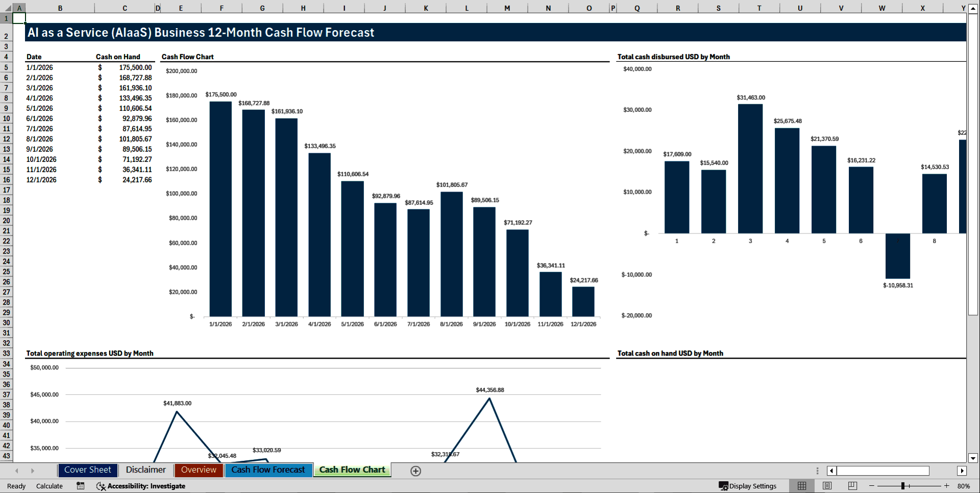
Task: Open Page Break Preview from the status bar
Action: click(x=851, y=486)
